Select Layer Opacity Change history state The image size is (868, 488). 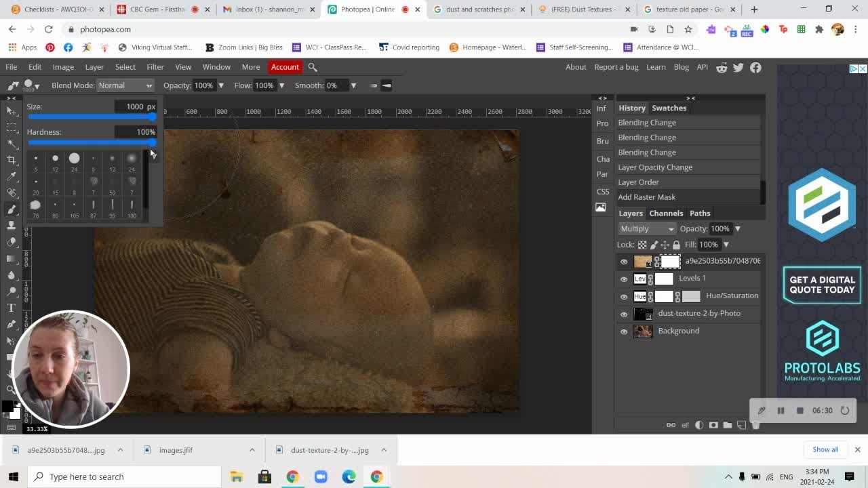coord(688,167)
